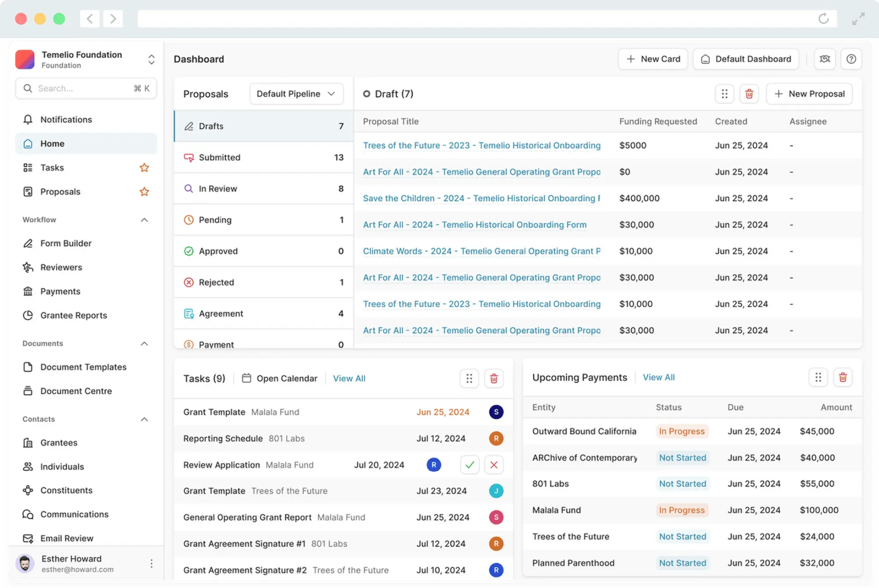Click the Reporting Schedule 801 Labs task

343,439
